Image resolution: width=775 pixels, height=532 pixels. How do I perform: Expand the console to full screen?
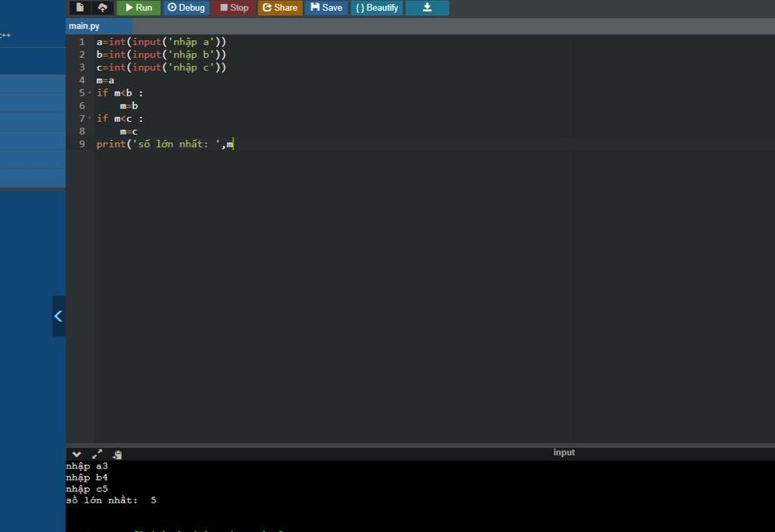coord(97,454)
